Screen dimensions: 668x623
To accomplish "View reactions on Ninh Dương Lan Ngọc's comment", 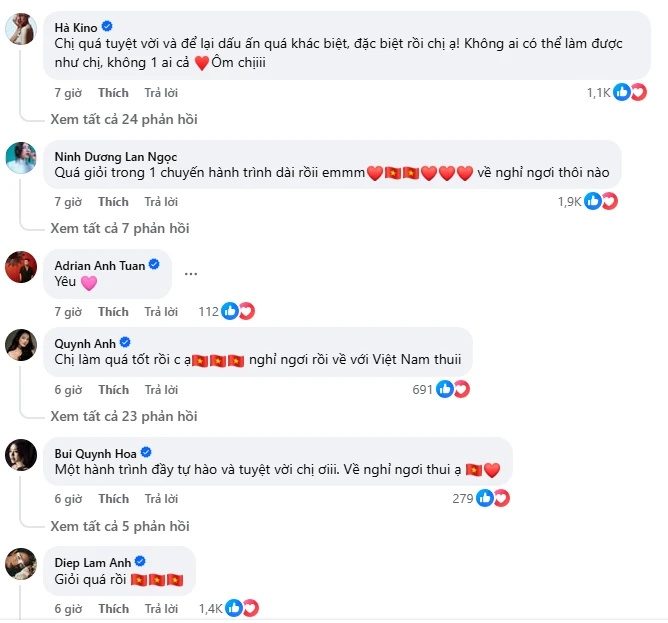I will 601,201.
